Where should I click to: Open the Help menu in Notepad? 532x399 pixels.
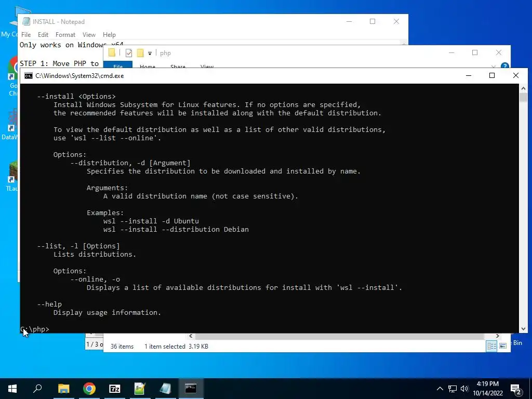coord(109,35)
